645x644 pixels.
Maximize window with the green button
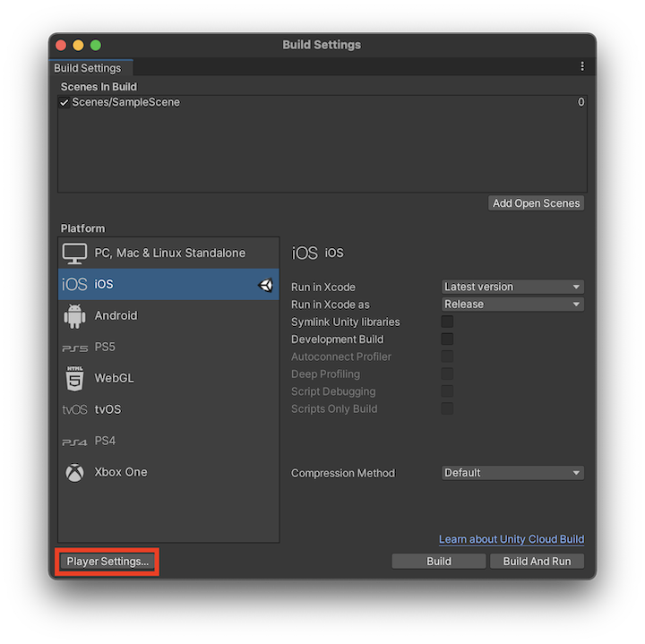tap(96, 46)
